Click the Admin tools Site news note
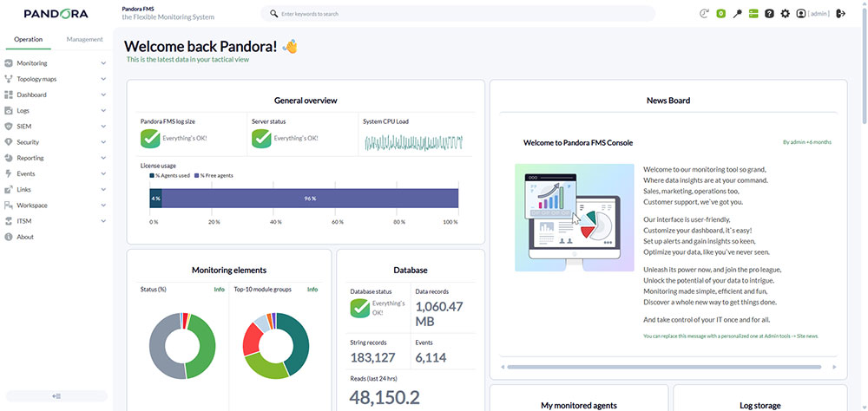This screenshot has height=411, width=868. pyautogui.click(x=731, y=336)
